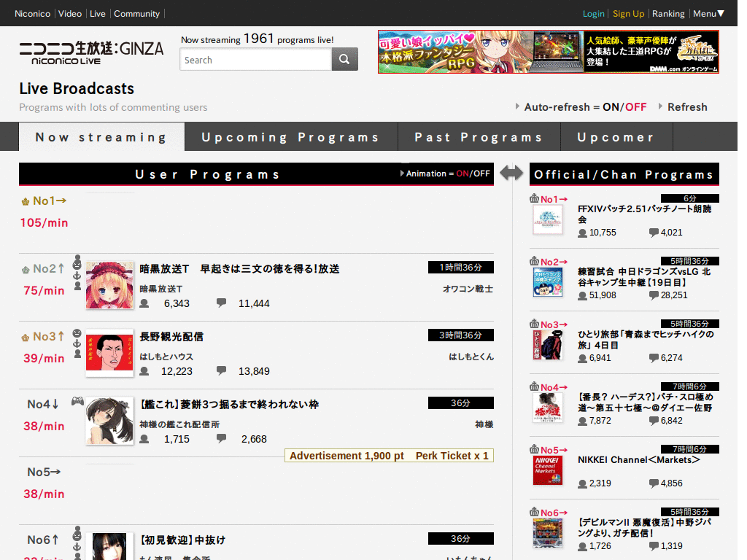Click the Login link
747x560 pixels.
click(x=594, y=14)
